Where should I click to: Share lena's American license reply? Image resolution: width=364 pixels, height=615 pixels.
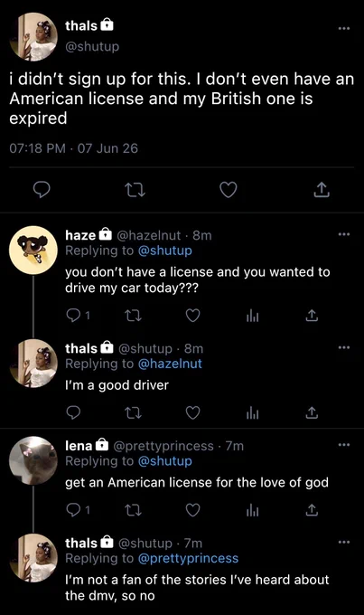(x=312, y=509)
